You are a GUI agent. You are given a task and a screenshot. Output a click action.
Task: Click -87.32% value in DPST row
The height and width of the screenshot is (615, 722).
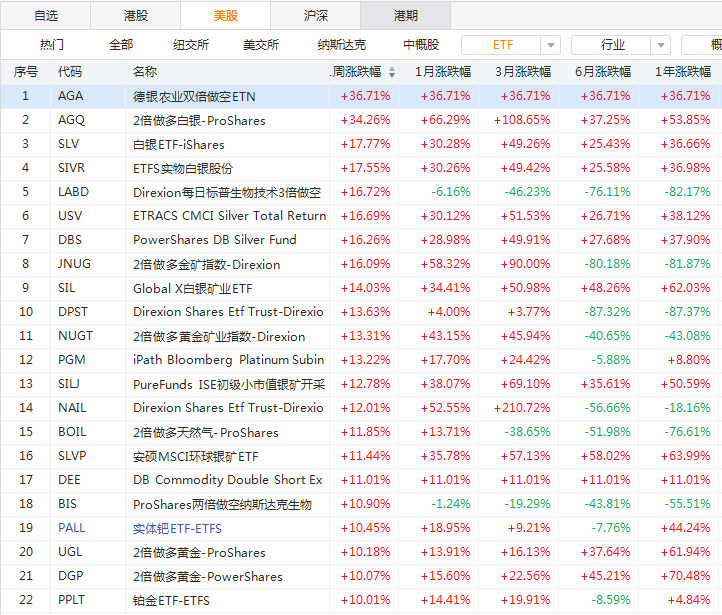click(x=607, y=312)
